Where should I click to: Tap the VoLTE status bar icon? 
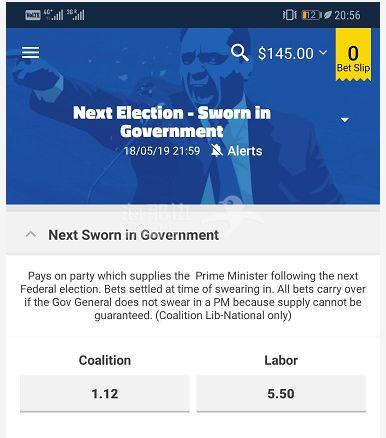(33, 15)
